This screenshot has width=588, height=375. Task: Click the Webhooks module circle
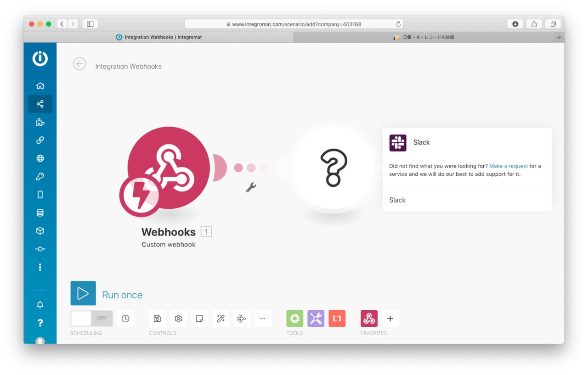[x=169, y=168]
